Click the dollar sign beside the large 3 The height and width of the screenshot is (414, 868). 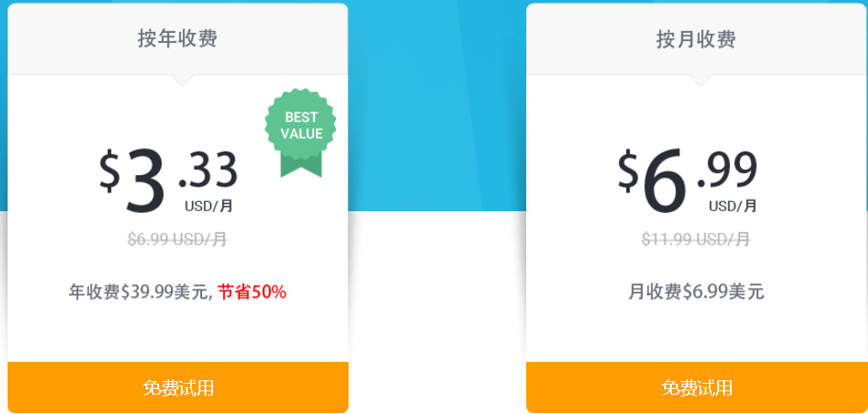point(110,171)
